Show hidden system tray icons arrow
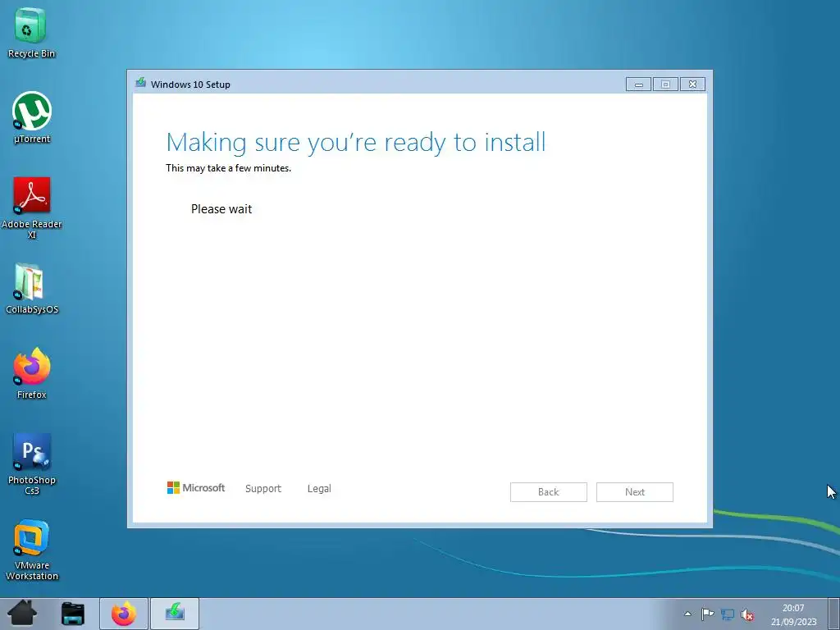The image size is (840, 630). pos(688,614)
